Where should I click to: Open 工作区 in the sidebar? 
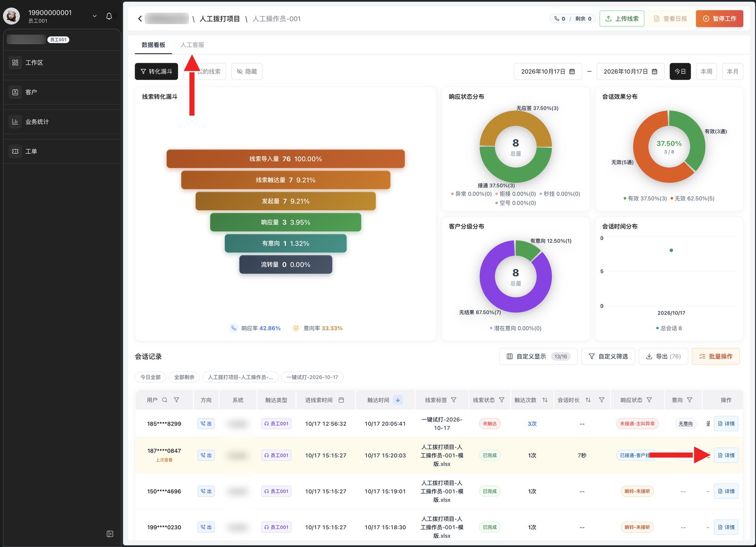62,62
